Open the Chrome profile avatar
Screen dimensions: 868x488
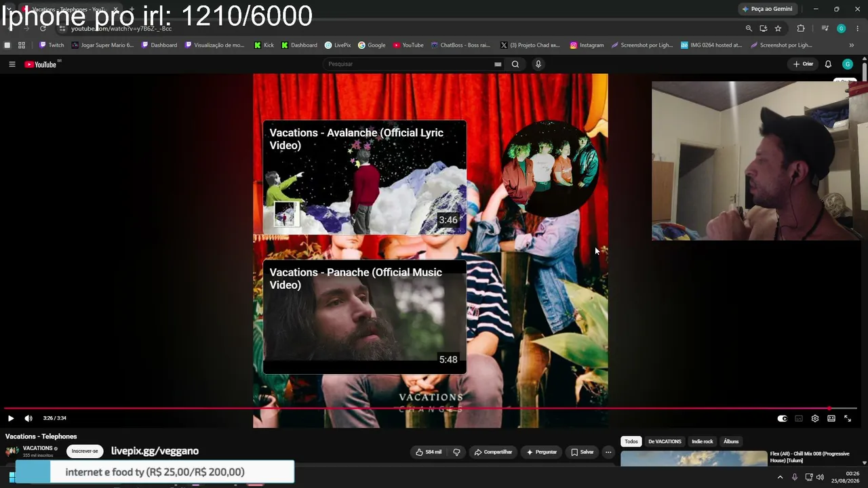[x=841, y=28]
